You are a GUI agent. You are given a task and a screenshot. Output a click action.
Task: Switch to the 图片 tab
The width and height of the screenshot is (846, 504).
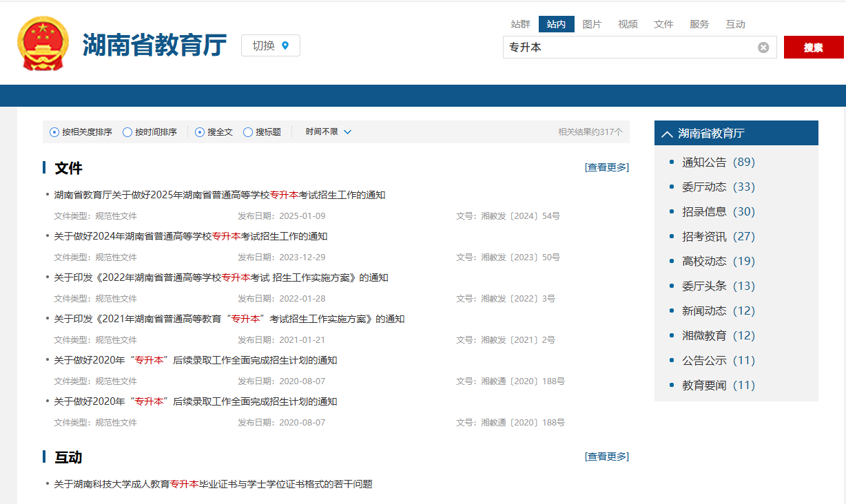coord(592,24)
